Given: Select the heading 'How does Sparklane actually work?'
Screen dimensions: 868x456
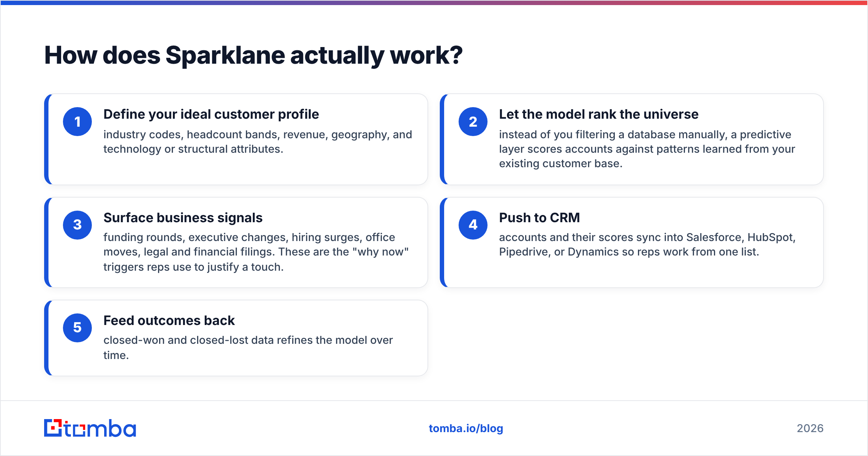Looking at the screenshot, I should click(253, 56).
